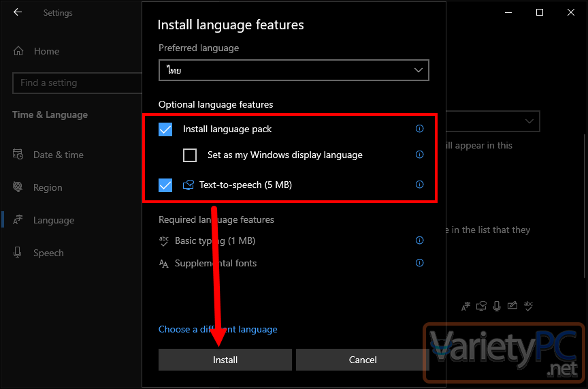588x389 pixels.
Task: Click the Install button
Action: pos(225,360)
